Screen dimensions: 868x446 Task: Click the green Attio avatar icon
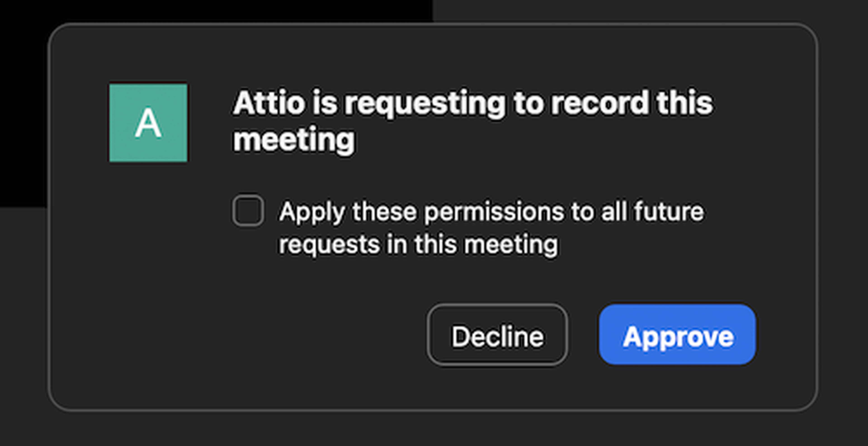click(148, 123)
